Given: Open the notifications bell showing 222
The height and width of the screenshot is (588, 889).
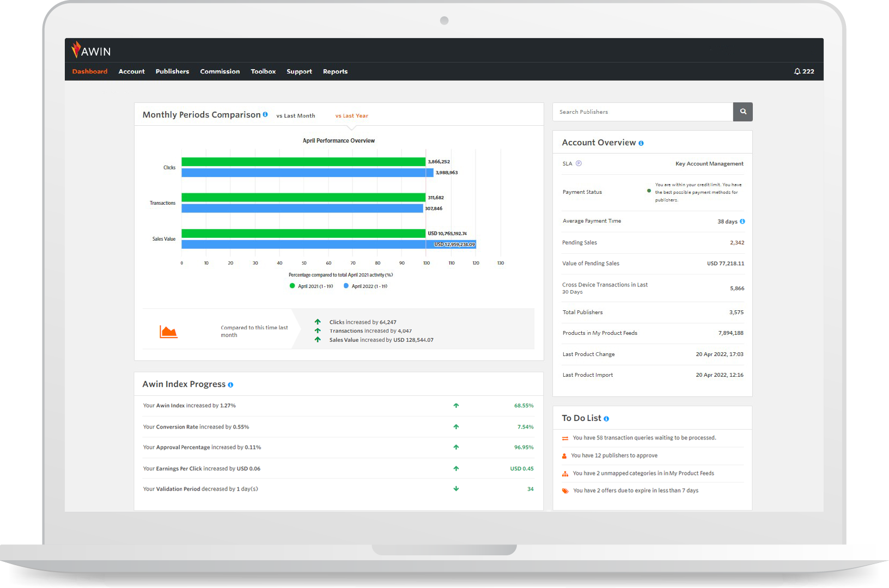Looking at the screenshot, I should (803, 71).
